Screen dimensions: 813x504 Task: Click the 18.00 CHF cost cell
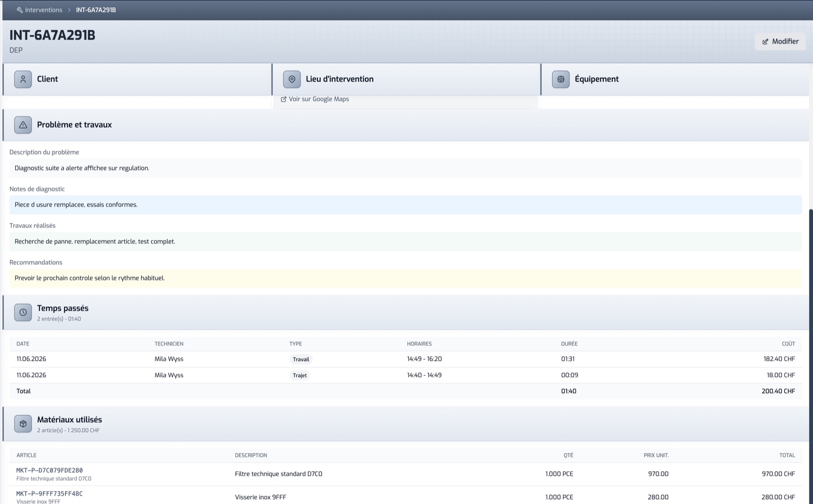coord(781,375)
